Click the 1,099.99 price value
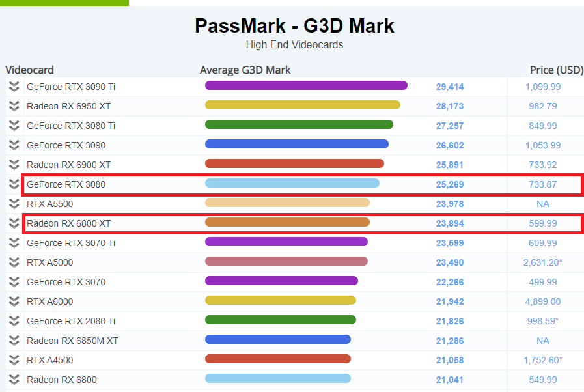Image resolution: width=584 pixels, height=392 pixels. (543, 87)
